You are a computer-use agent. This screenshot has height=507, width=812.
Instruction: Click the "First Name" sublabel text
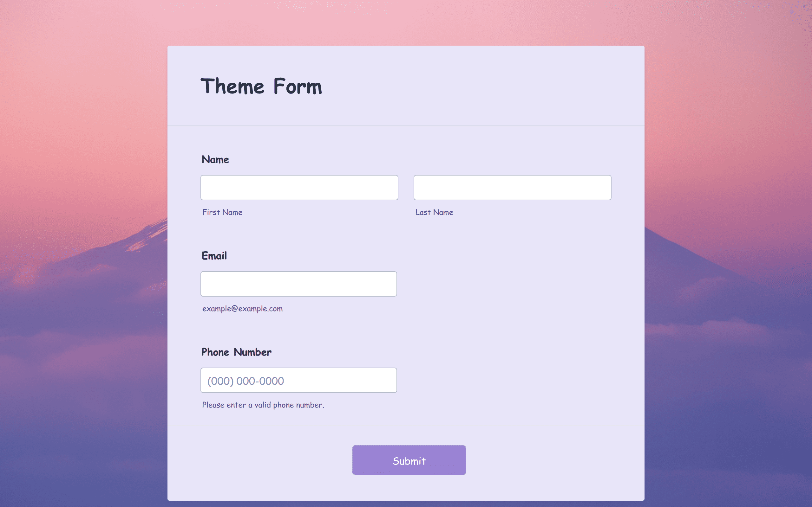pos(222,212)
